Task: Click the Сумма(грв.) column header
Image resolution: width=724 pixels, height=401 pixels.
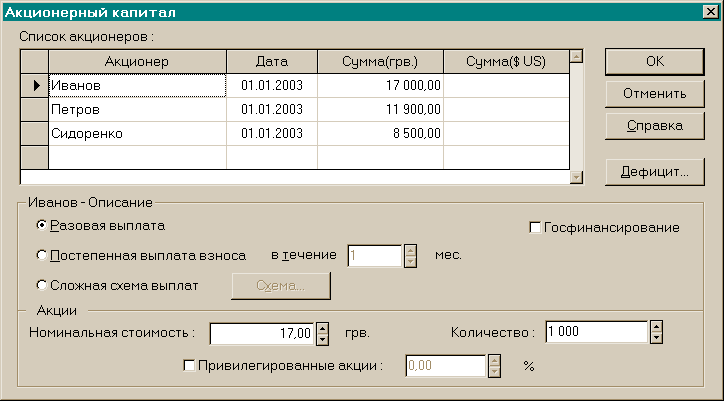Action: point(380,61)
